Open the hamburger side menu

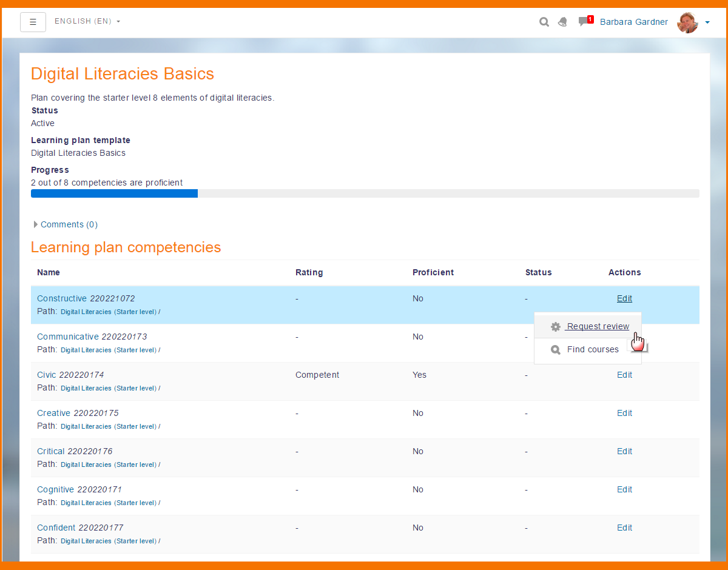33,22
